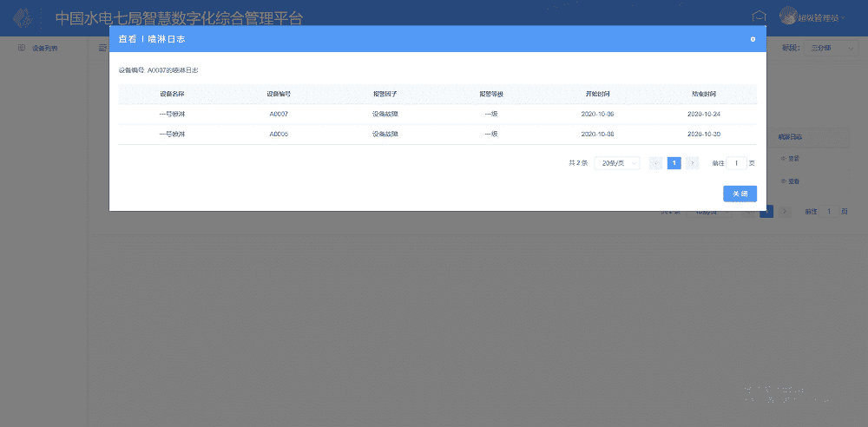The image size is (868, 427).
Task: Click the platform logo at top left
Action: pos(29,17)
